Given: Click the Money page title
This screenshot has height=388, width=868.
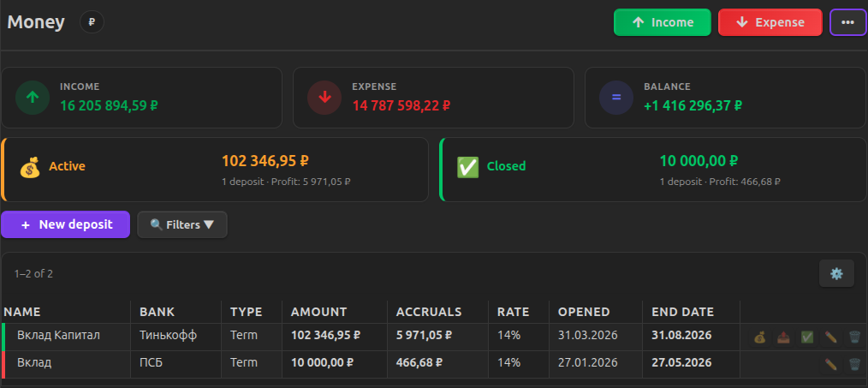Looking at the screenshot, I should pyautogui.click(x=36, y=22).
